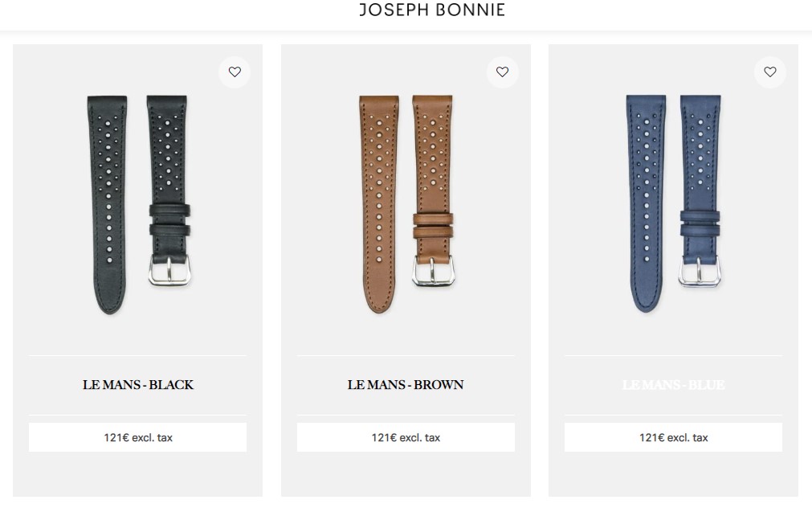Screen dimensions: 812x512
Task: Click black strap 121€ excl. tax button
Action: coord(138,437)
